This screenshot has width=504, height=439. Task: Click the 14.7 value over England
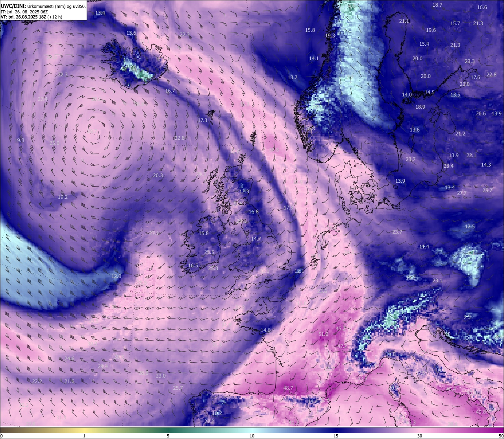click(x=256, y=239)
